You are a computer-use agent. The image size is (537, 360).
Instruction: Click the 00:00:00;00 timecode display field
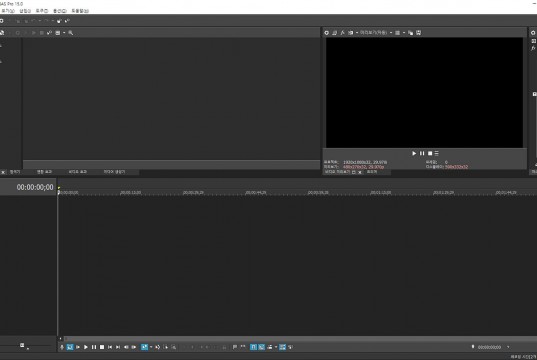point(35,187)
